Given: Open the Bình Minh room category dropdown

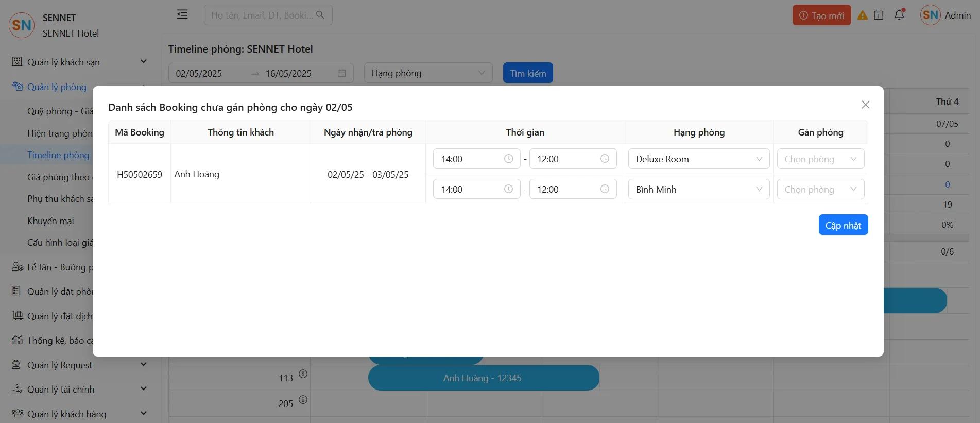Looking at the screenshot, I should [x=698, y=190].
